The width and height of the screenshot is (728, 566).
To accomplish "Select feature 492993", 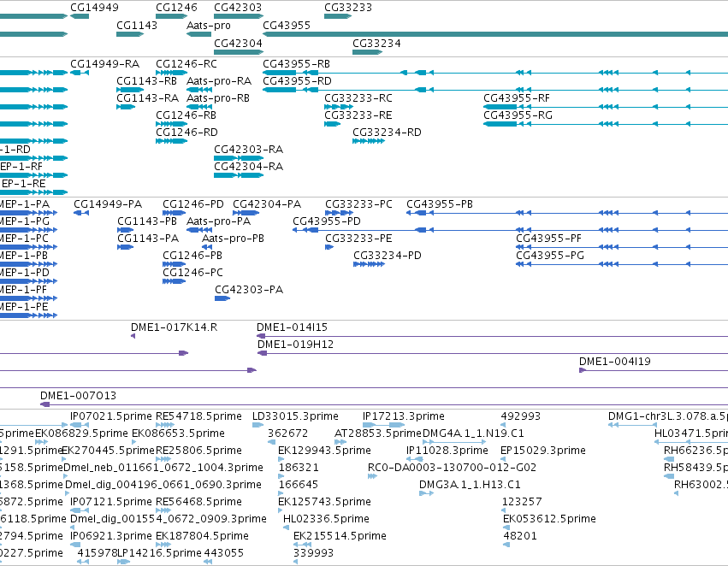I will click(520, 416).
